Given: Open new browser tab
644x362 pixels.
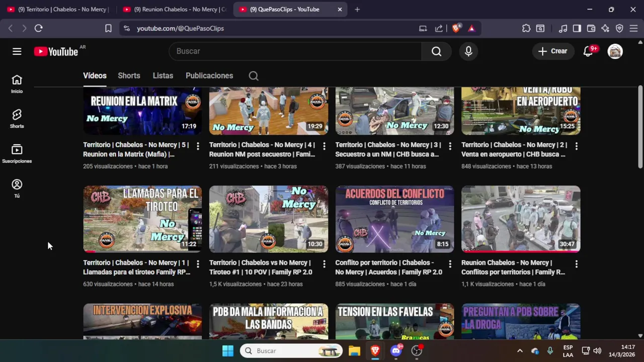Looking at the screenshot, I should coord(357,10).
